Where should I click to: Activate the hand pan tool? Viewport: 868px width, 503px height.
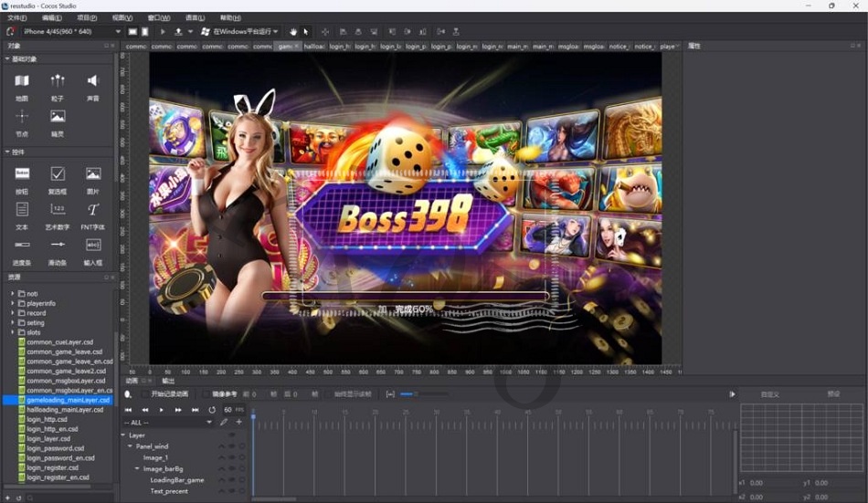click(x=293, y=32)
